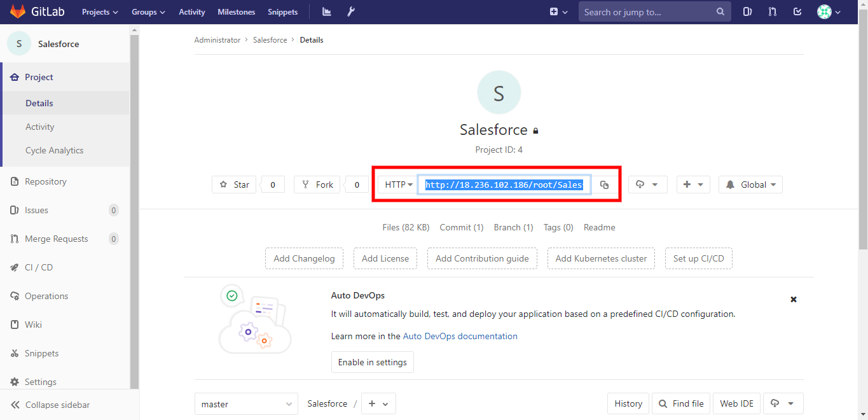Star the Salesforce project
The height and width of the screenshot is (420, 868).
[x=234, y=185]
